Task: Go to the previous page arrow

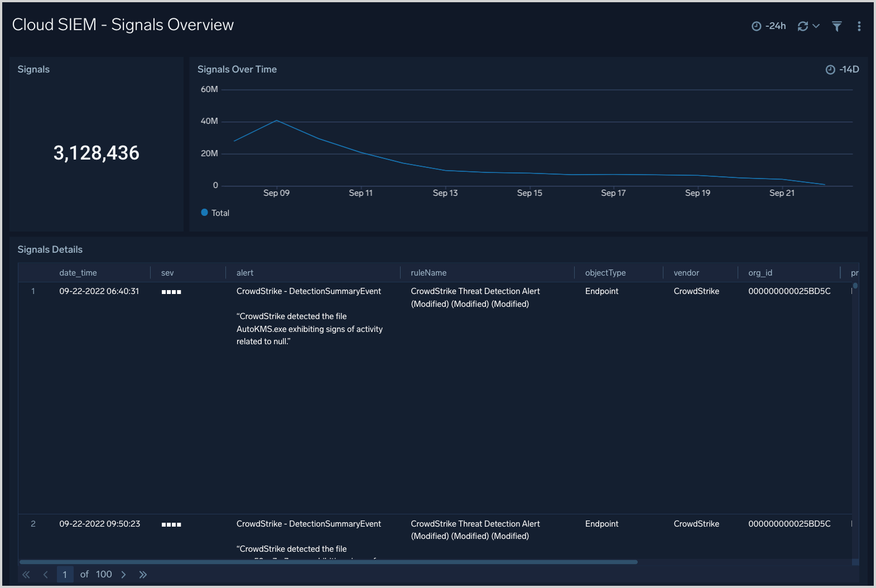Action: pos(46,575)
